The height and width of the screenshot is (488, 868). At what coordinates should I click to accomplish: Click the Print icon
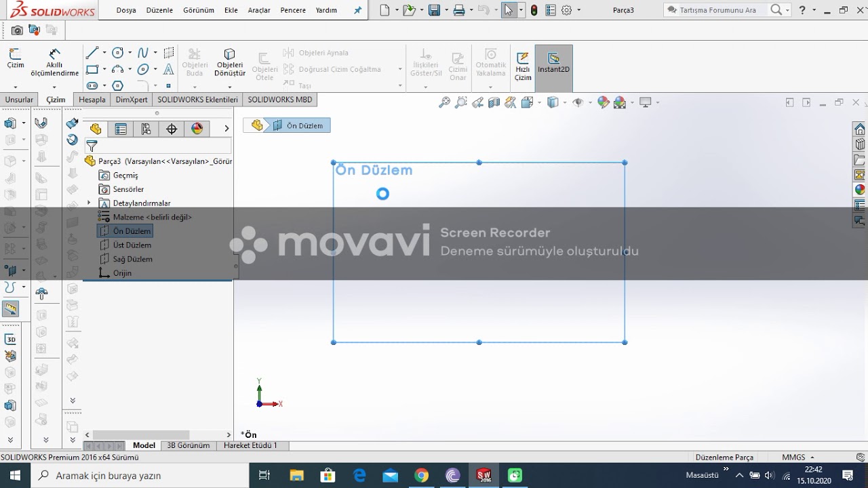pyautogui.click(x=459, y=10)
